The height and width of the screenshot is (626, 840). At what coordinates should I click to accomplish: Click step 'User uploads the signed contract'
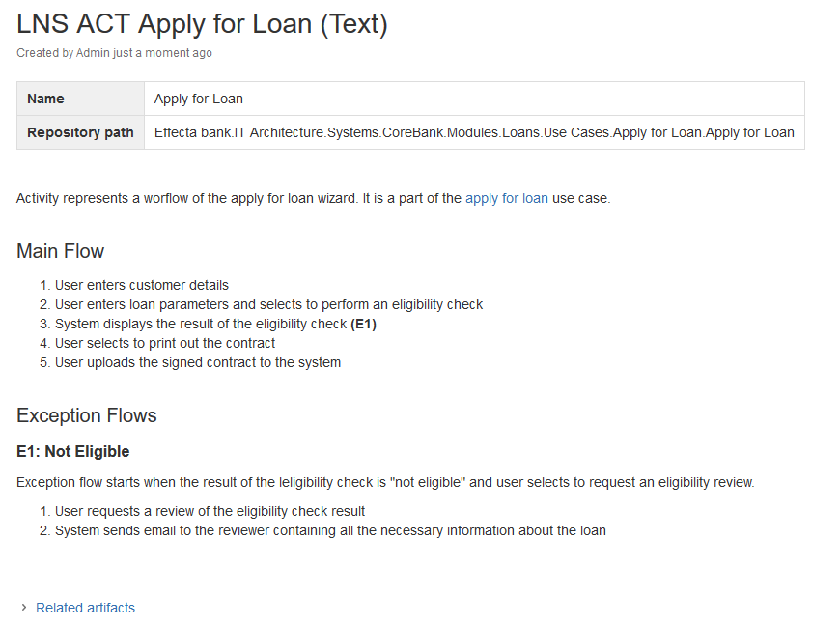pyautogui.click(x=198, y=363)
